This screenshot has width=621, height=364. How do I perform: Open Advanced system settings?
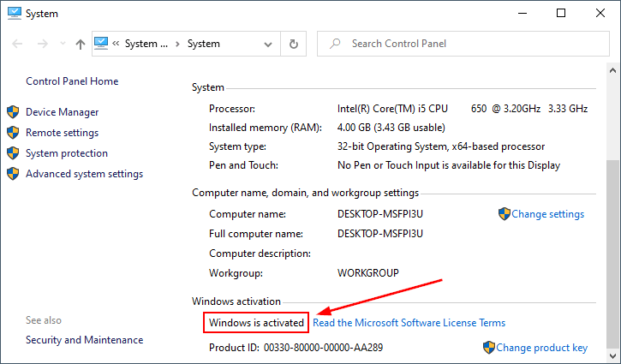point(84,174)
